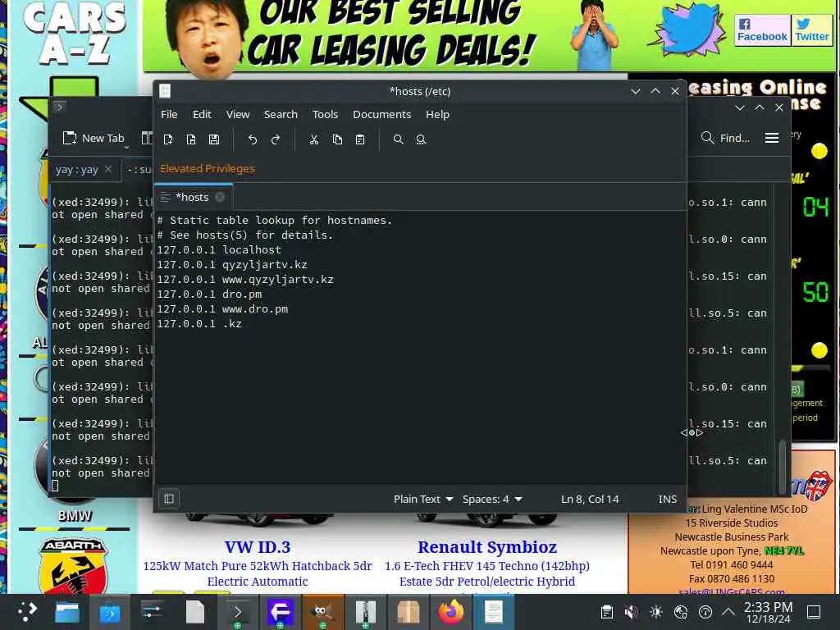The width and height of the screenshot is (840, 630).
Task: Click the INS insert mode indicator
Action: click(x=668, y=499)
